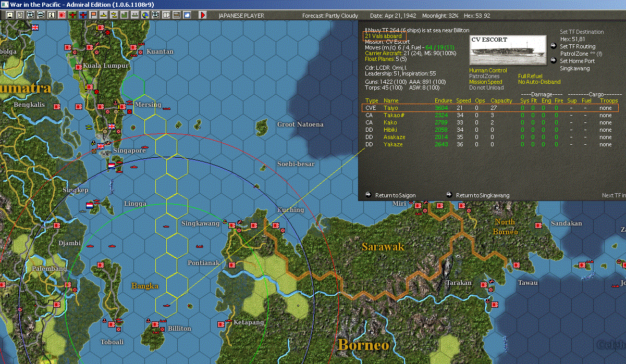Click Tarakan label on the map
Image resolution: width=626 pixels, height=364 pixels.
pyautogui.click(x=458, y=283)
